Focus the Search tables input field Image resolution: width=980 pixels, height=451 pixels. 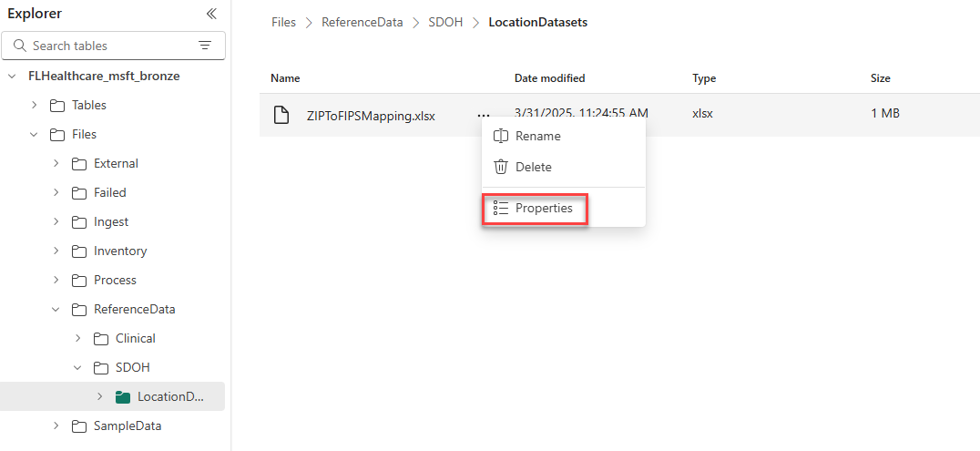tap(113, 46)
